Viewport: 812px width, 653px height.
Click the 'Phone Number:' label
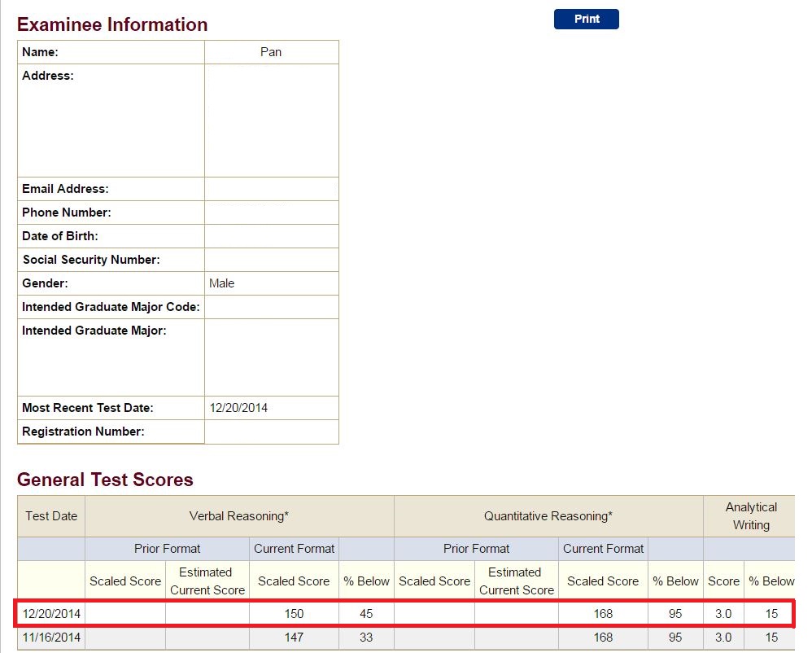[x=66, y=213]
